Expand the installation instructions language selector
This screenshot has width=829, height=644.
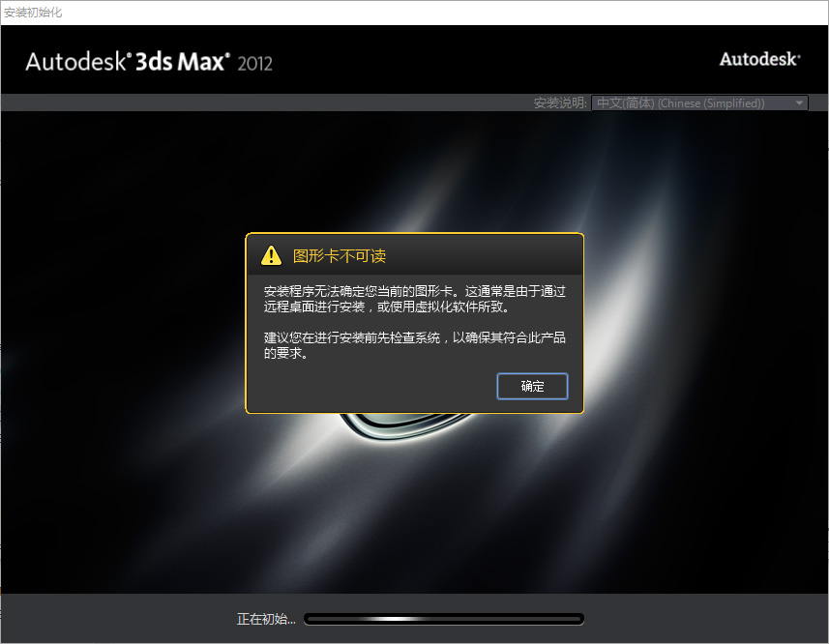pos(698,102)
